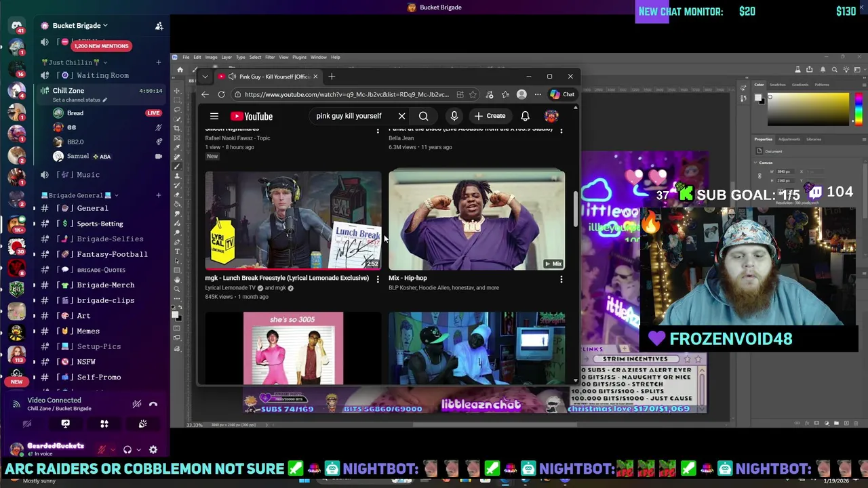This screenshot has height=488, width=868.
Task: Collapse the Just Chillin category
Action: click(73, 62)
